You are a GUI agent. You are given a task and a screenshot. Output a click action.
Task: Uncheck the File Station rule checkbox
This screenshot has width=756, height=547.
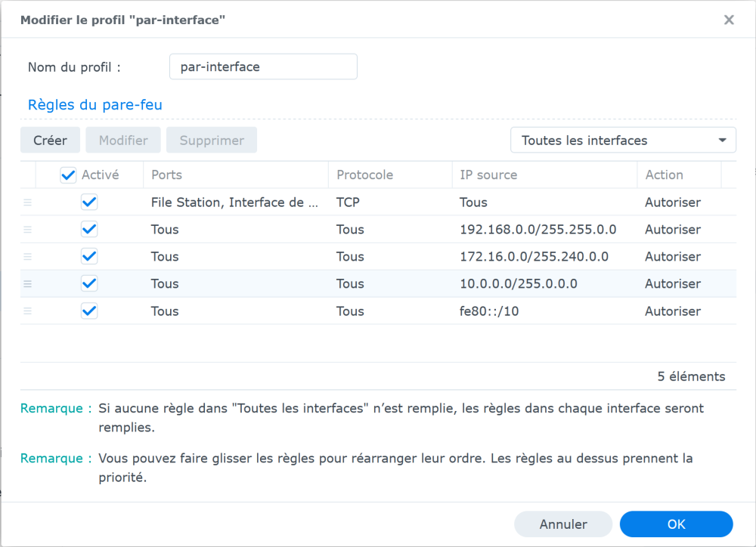89,202
